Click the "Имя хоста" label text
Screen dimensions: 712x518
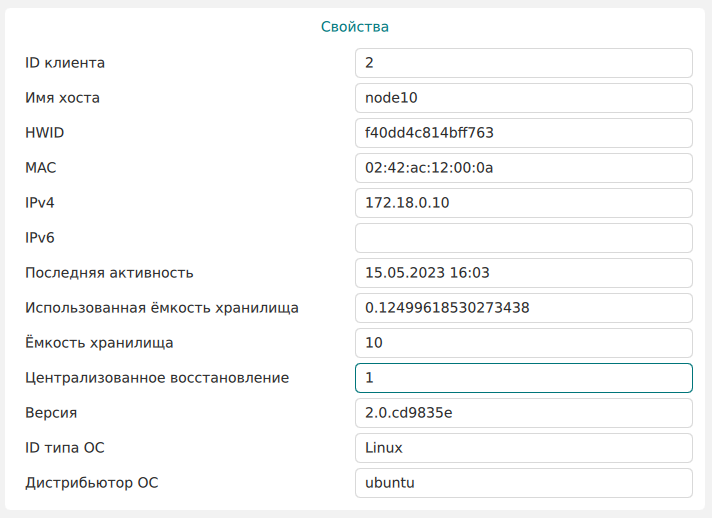[62, 98]
